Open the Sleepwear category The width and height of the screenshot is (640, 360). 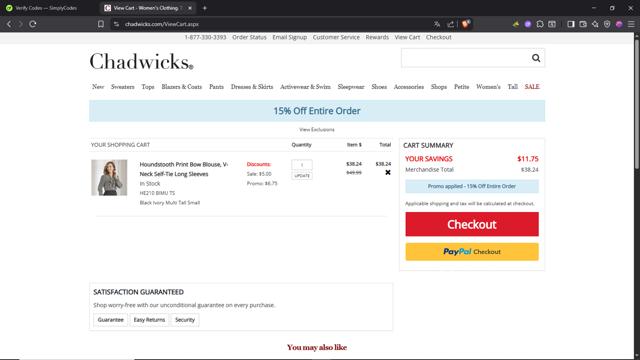[x=351, y=87]
